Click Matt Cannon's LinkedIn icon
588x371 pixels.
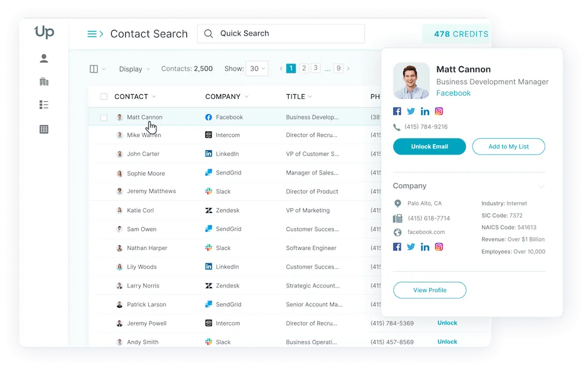pyautogui.click(x=425, y=111)
